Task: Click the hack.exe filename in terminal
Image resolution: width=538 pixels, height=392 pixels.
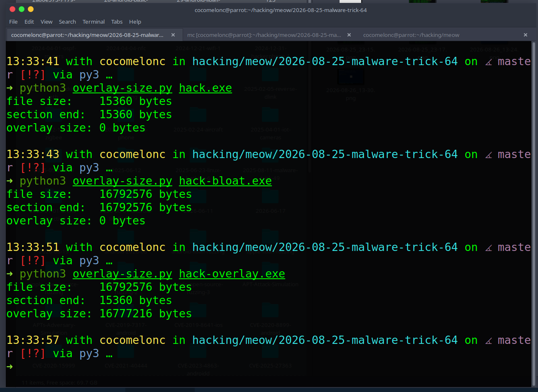Action: click(205, 88)
